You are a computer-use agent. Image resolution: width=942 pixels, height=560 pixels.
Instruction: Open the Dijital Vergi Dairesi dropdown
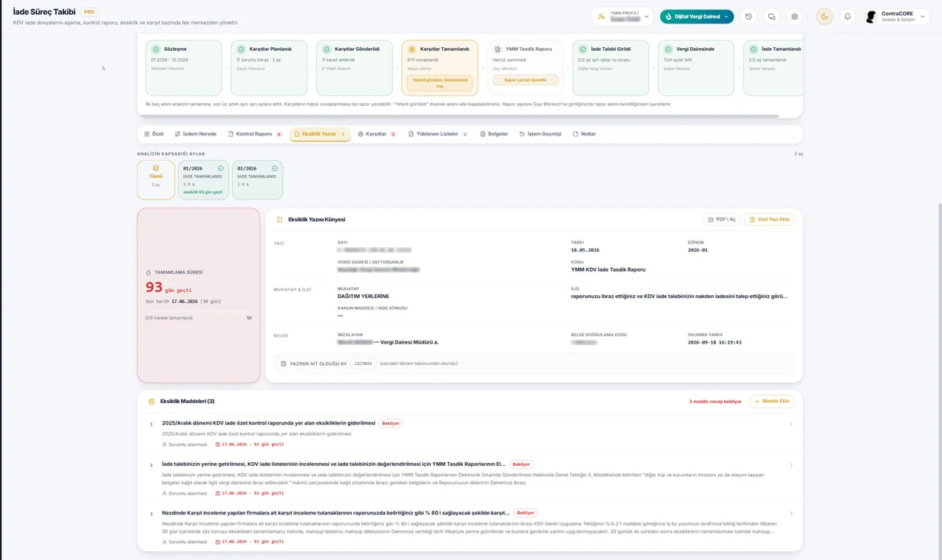coord(696,16)
